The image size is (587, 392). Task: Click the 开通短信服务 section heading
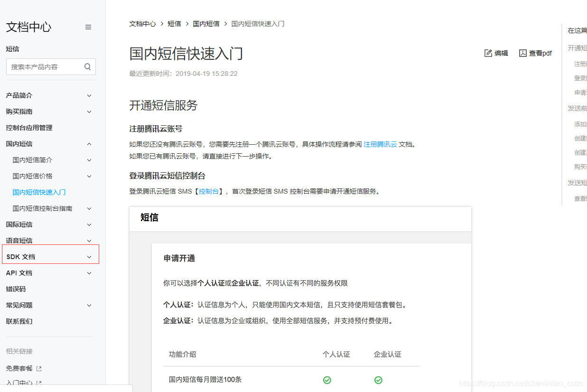point(163,105)
